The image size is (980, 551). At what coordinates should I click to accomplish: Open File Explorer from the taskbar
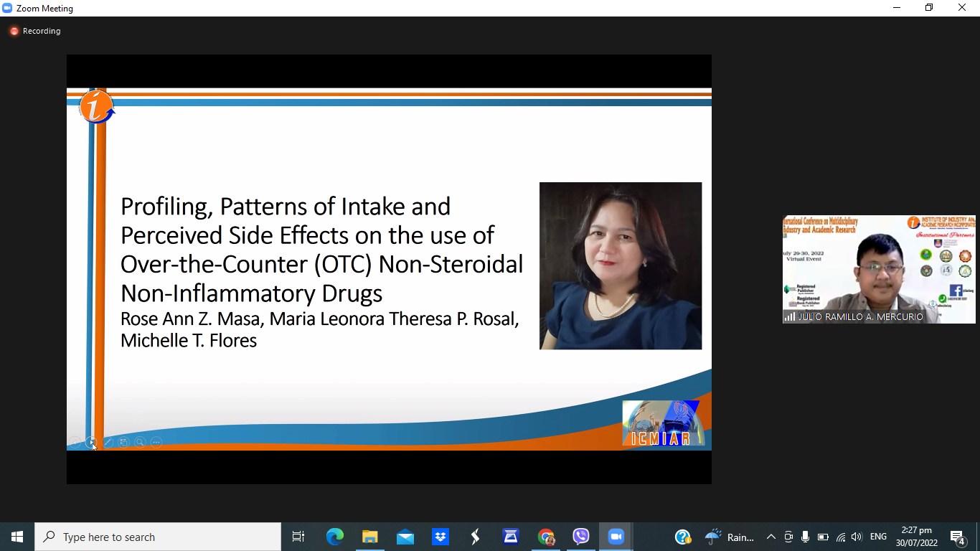coord(369,537)
